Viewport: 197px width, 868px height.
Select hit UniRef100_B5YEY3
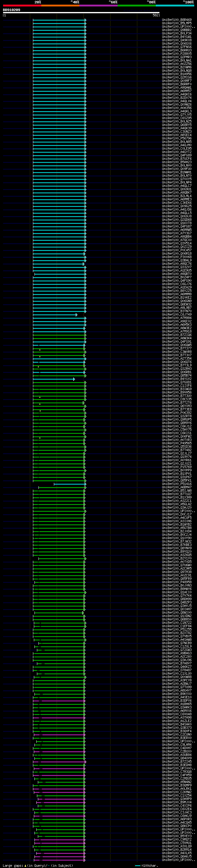click(x=177, y=836)
